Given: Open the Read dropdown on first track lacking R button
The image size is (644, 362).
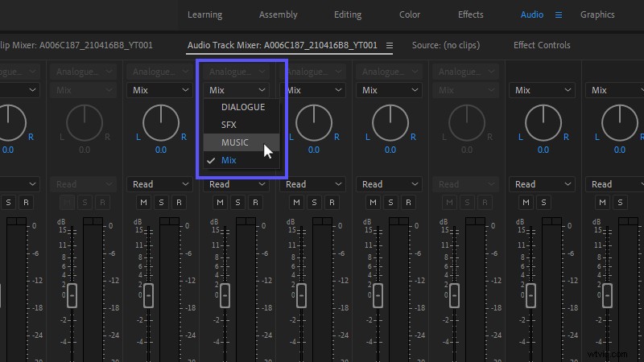Looking at the screenshot, I should click(x=542, y=184).
